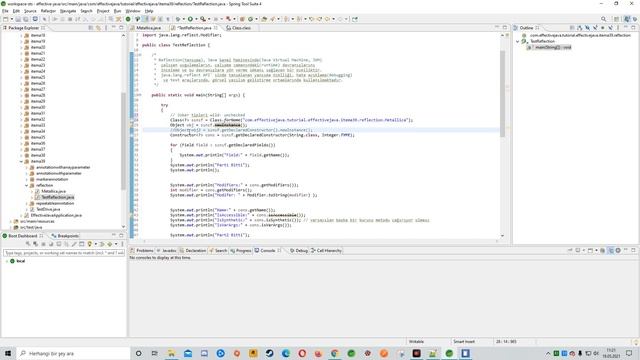Click the Debug bug toolbar icon
Screen dimensions: 640x360
point(177,19)
